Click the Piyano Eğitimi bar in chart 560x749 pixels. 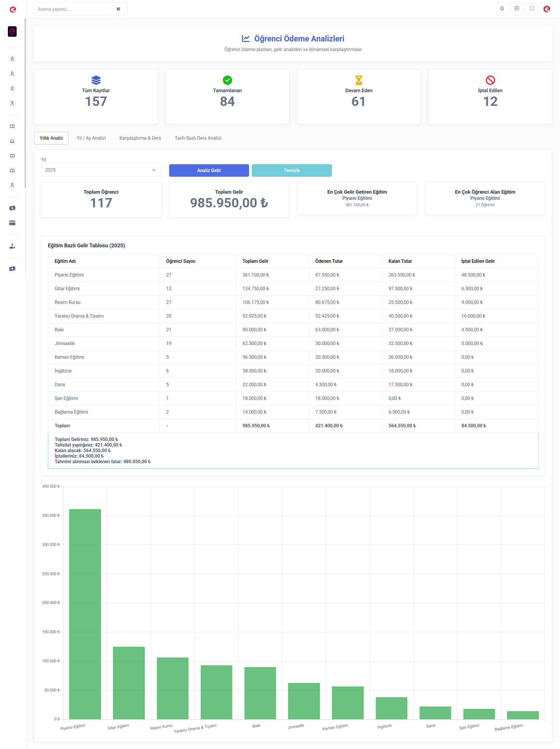[85, 614]
